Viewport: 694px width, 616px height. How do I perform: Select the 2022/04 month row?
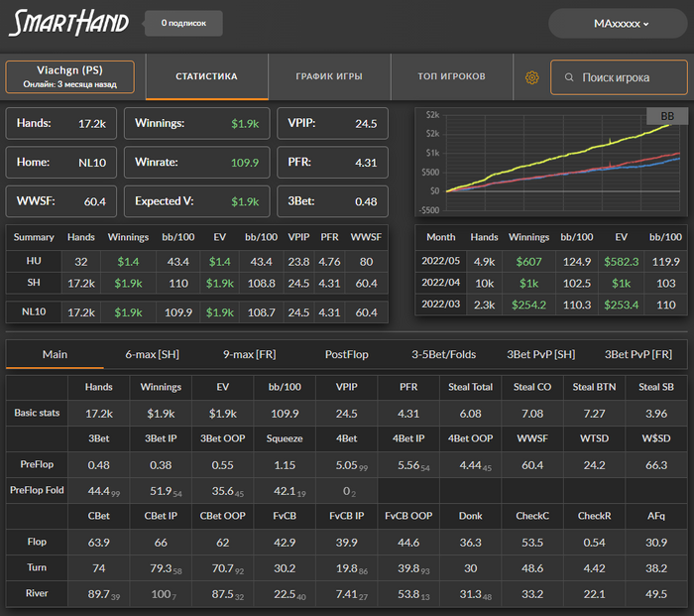(551, 283)
